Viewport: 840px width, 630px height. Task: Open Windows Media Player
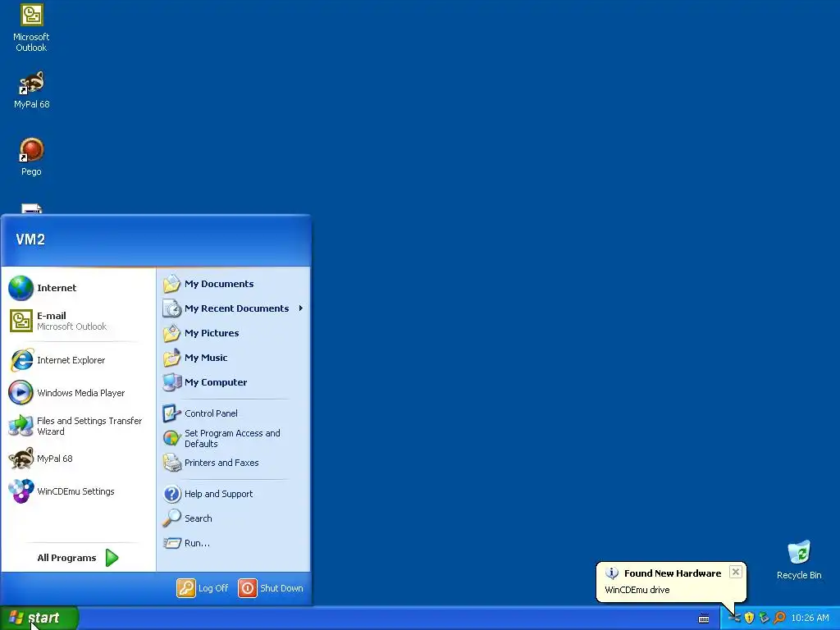tap(78, 393)
